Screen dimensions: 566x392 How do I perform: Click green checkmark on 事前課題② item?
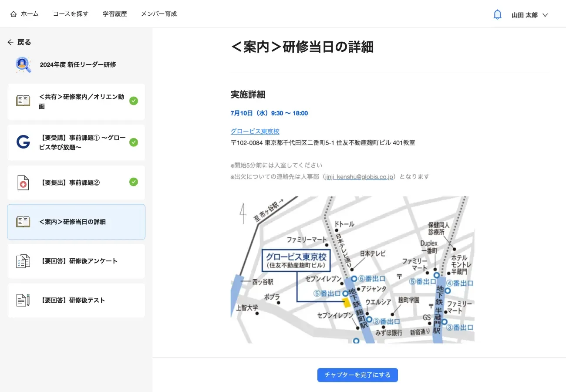pos(134,182)
